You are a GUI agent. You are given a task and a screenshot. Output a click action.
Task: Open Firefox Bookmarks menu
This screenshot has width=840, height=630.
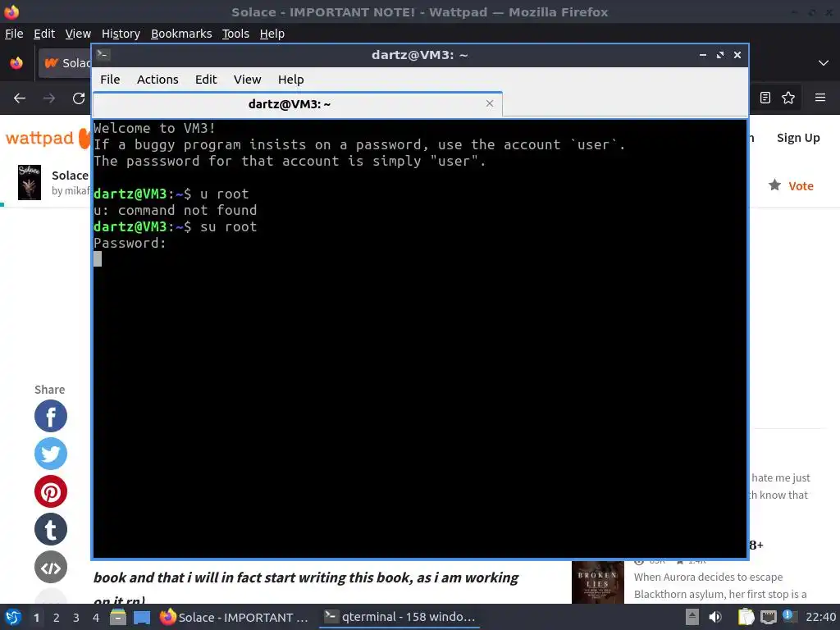point(181,34)
